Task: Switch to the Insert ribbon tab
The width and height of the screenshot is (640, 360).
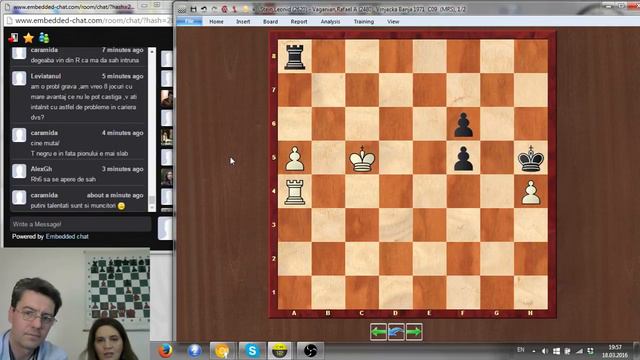Action: pos(243,22)
